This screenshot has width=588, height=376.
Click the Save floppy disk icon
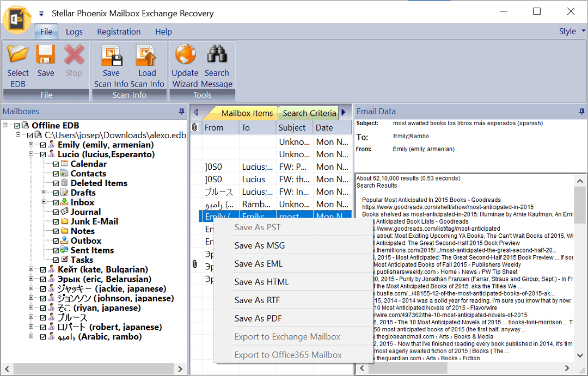(x=46, y=54)
